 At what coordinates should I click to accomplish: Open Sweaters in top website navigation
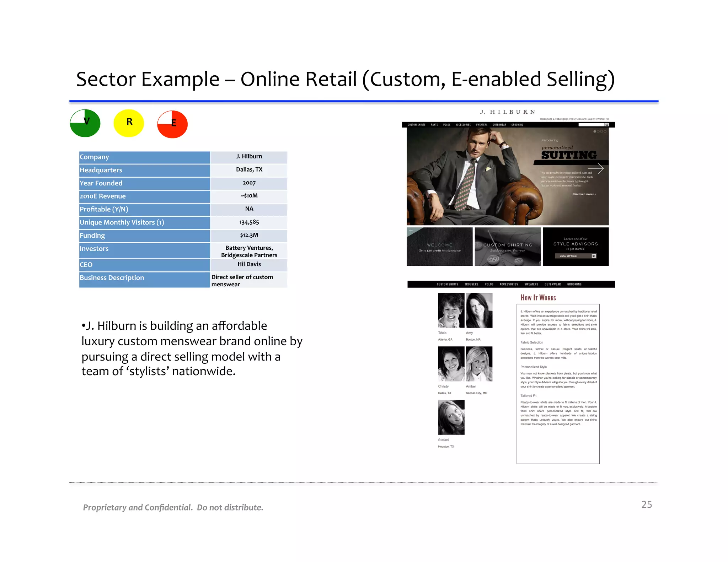click(482, 125)
